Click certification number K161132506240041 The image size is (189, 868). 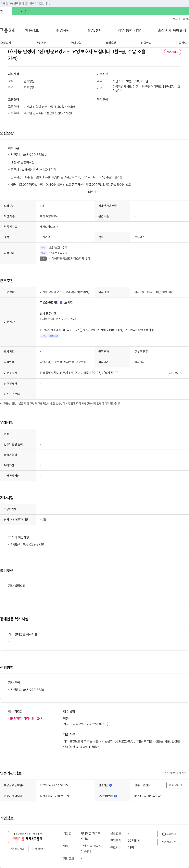(x=148, y=796)
